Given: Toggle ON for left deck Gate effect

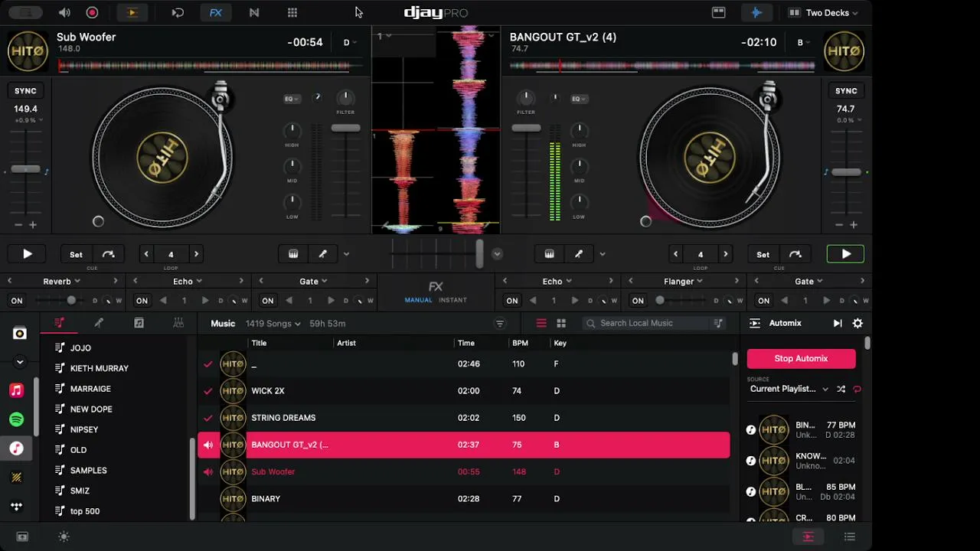Looking at the screenshot, I should click(x=268, y=301).
